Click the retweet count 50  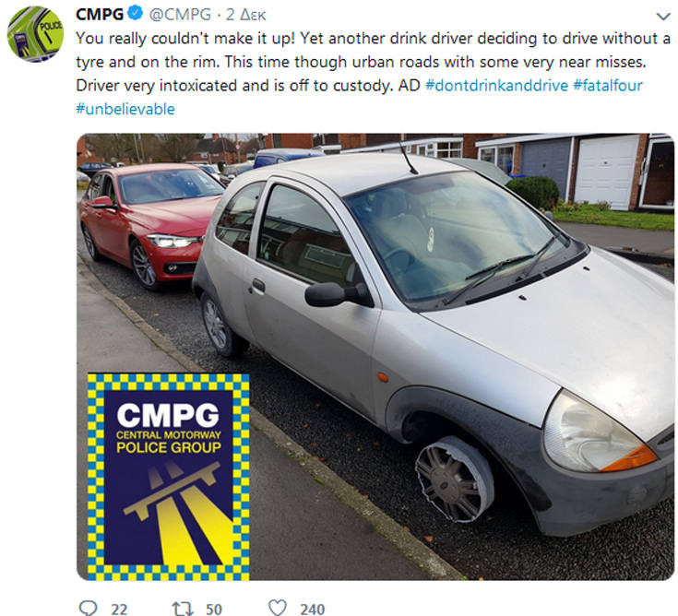(214, 609)
